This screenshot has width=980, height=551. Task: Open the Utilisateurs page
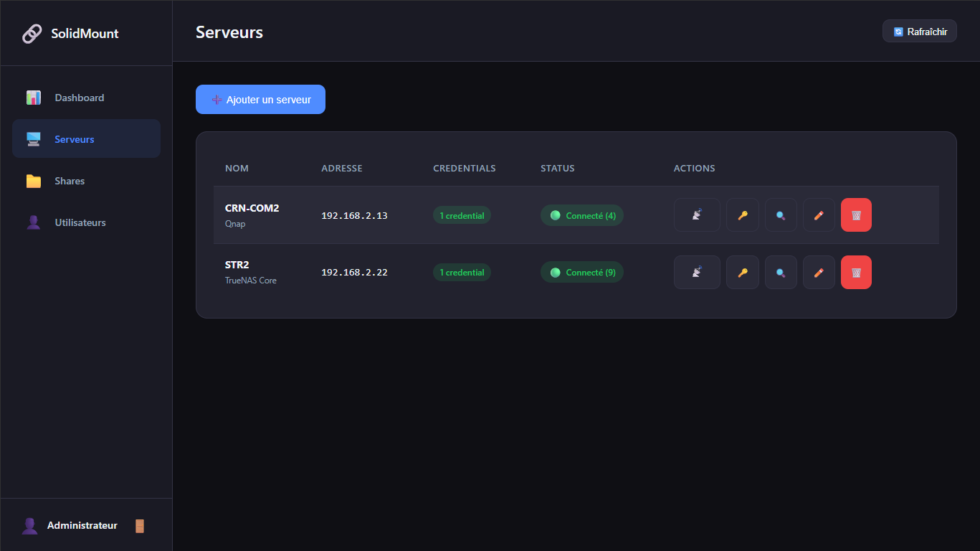pyautogui.click(x=80, y=222)
